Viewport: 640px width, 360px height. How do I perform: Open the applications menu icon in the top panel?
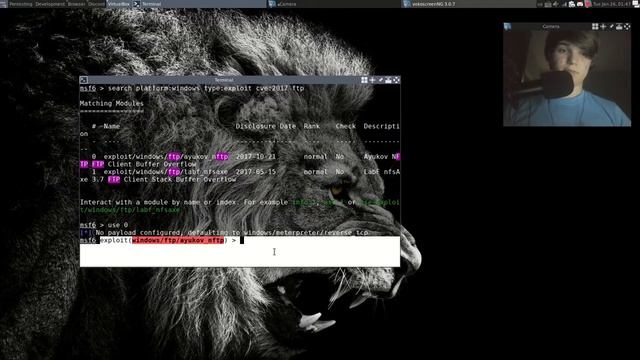coord(3,4)
